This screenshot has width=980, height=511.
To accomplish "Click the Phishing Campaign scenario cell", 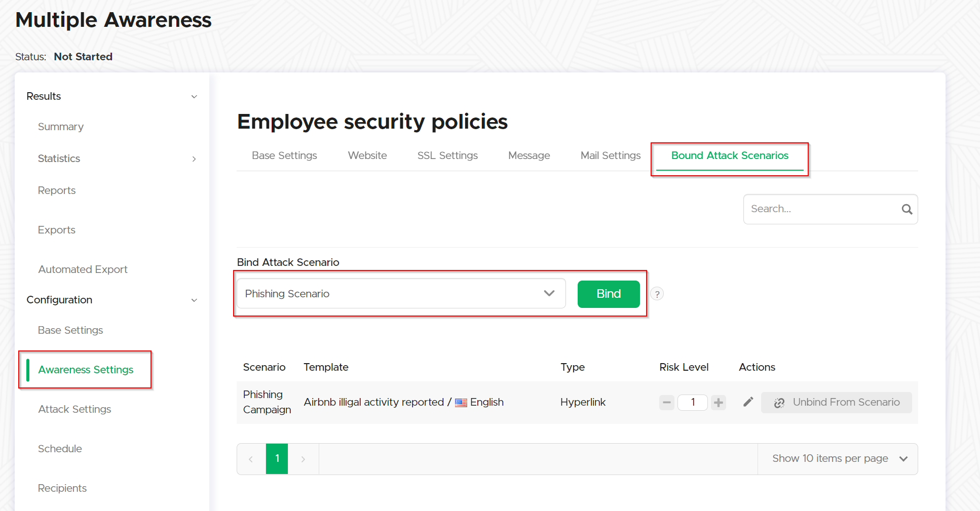I will [267, 402].
